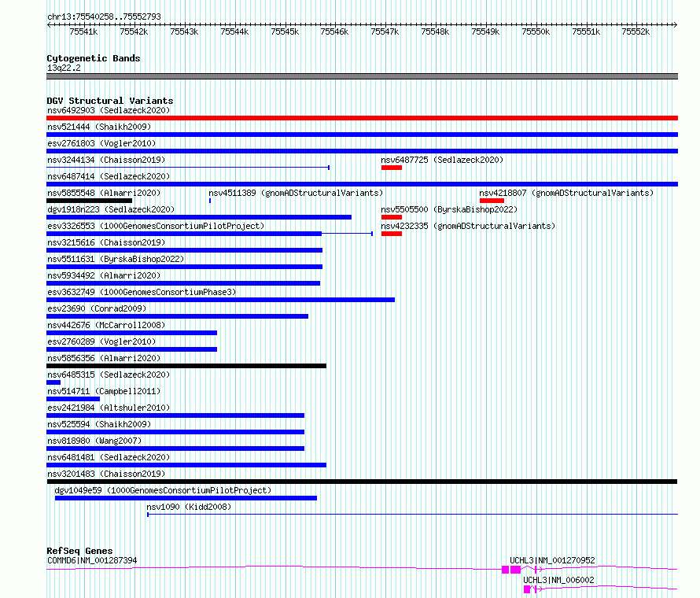Open nsv5934492 (Almarri2020) label

click(x=104, y=275)
